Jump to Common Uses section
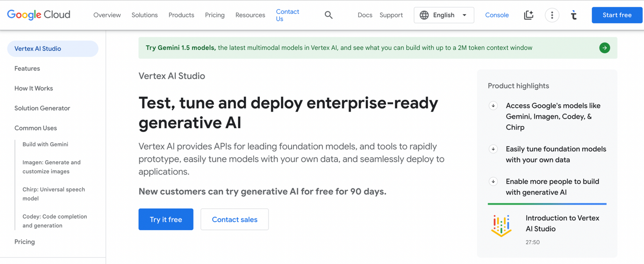This screenshot has width=644, height=264. (x=36, y=128)
